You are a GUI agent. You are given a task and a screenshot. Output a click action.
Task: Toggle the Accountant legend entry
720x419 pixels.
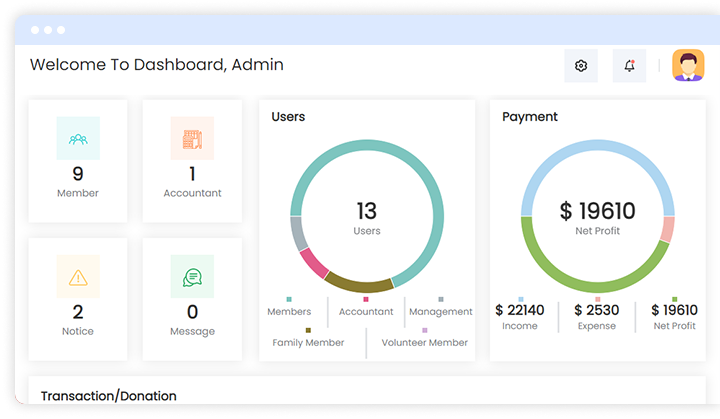366,311
